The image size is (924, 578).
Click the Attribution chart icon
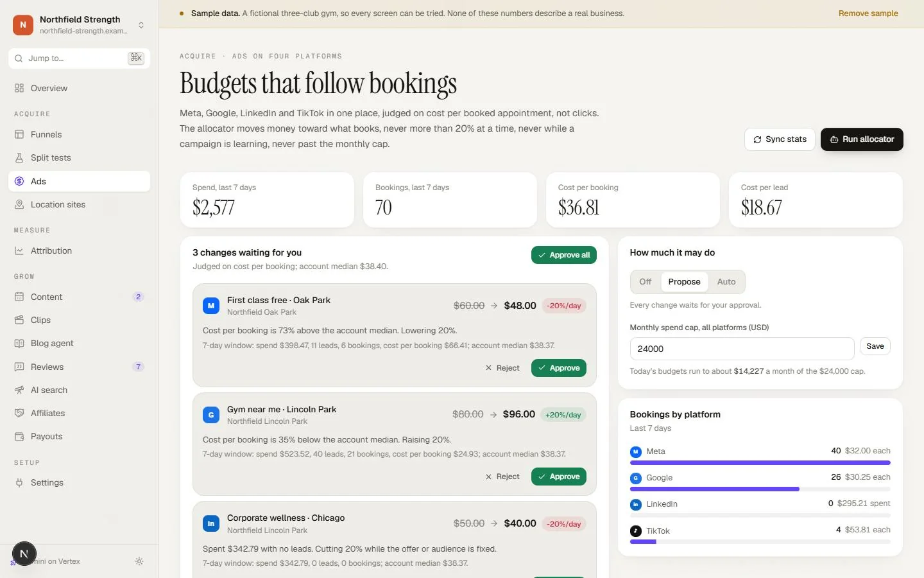19,250
